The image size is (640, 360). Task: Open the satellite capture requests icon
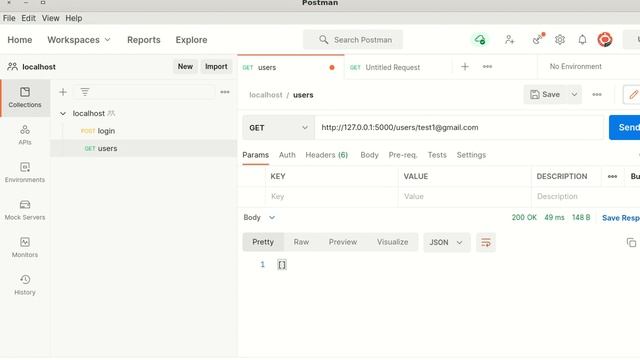pyautogui.click(x=538, y=39)
